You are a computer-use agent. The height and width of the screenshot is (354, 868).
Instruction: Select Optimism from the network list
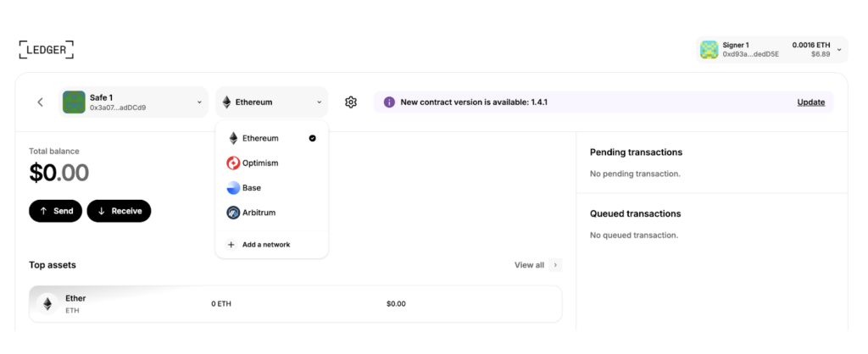260,163
